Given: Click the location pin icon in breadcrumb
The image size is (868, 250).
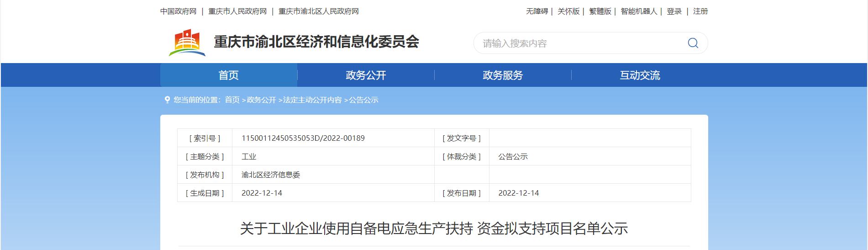Looking at the screenshot, I should coord(167,100).
